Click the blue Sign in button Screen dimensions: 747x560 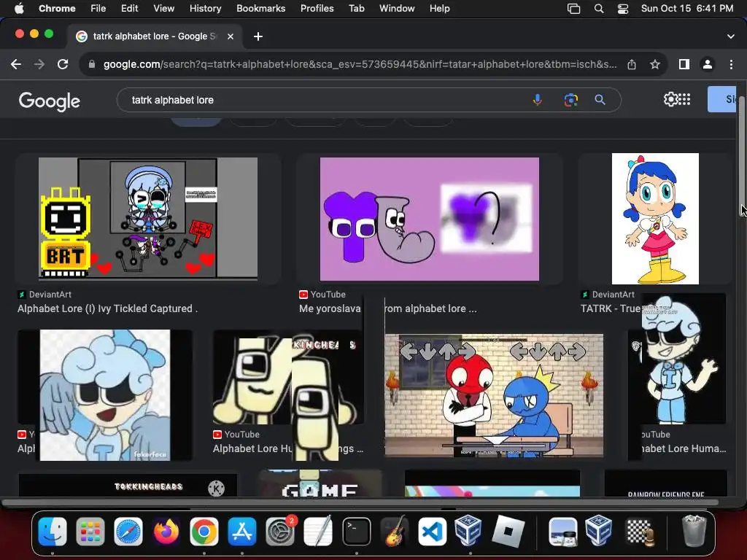click(722, 99)
